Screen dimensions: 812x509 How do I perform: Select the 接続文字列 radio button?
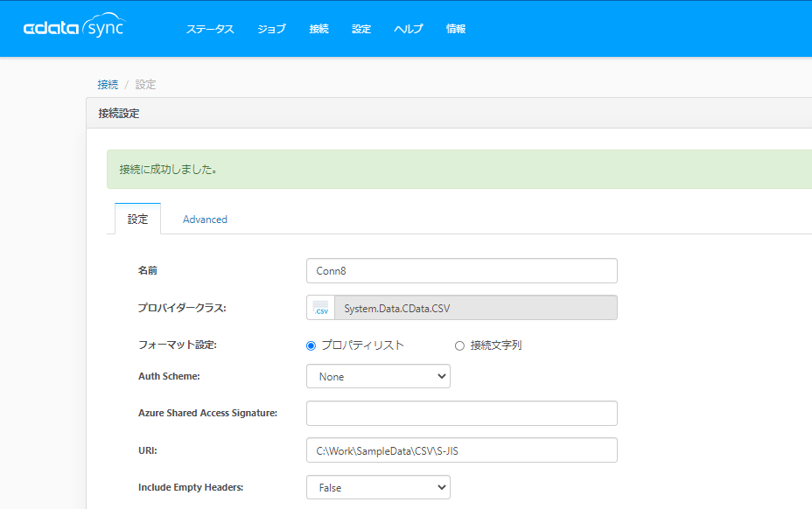[x=459, y=345]
